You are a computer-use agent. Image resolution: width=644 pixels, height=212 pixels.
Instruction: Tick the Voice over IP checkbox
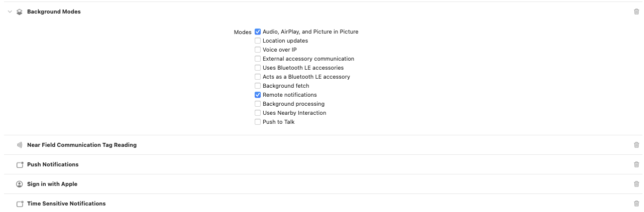[x=258, y=50]
